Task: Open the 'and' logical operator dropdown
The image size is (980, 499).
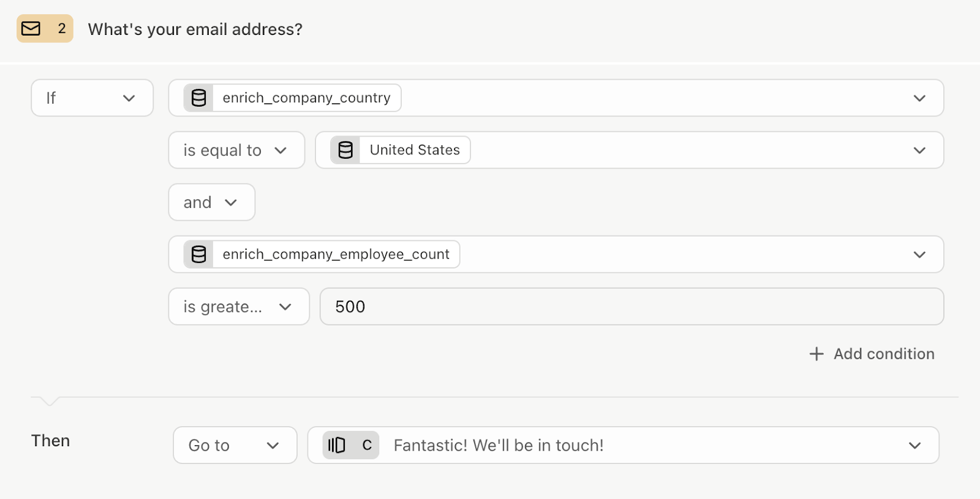Action: point(211,202)
